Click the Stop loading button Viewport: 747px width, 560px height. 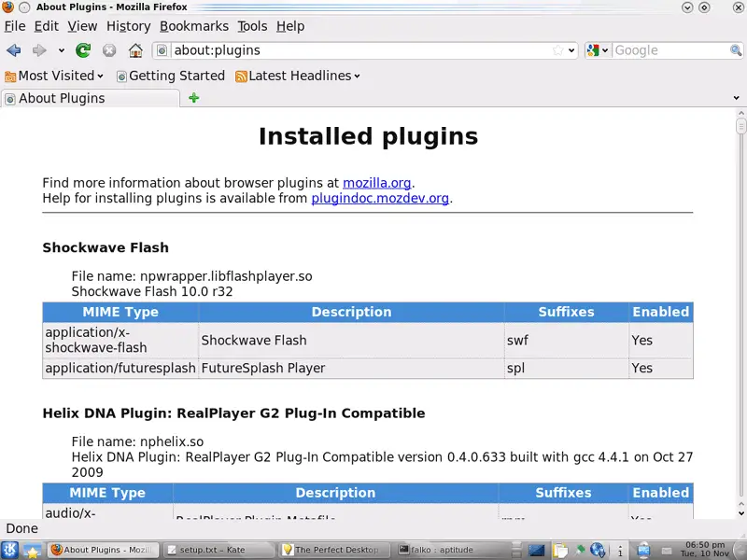coord(109,50)
